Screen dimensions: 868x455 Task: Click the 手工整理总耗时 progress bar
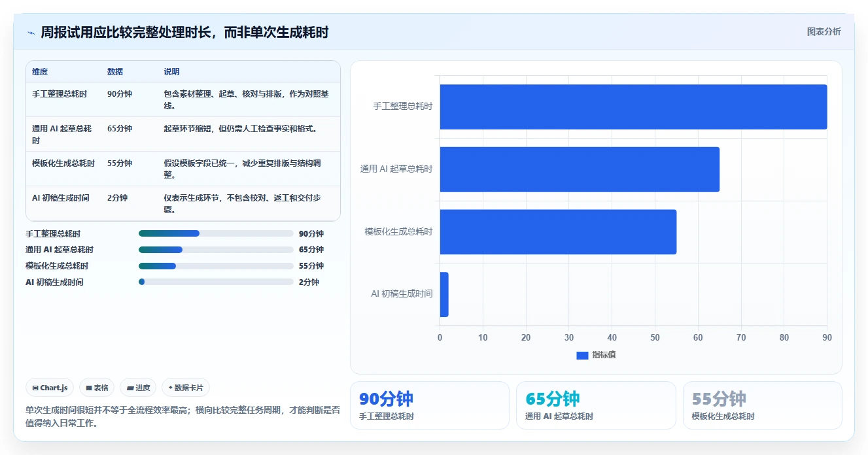pos(216,233)
